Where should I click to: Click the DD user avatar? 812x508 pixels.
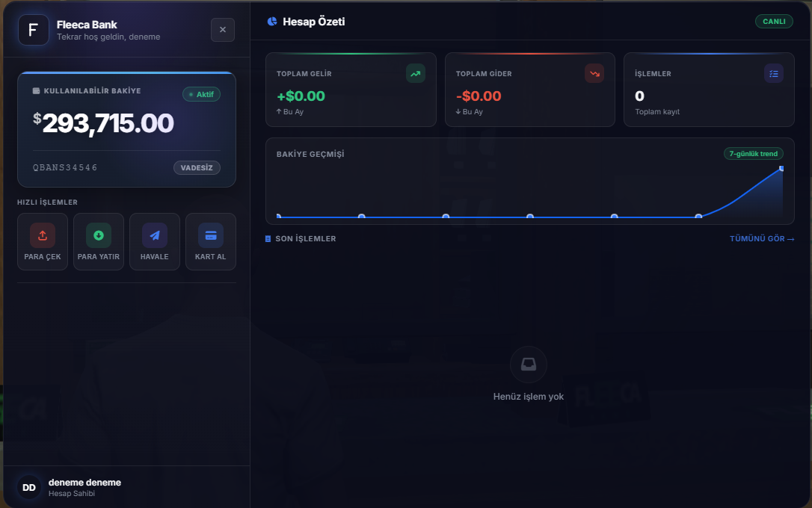(x=29, y=487)
